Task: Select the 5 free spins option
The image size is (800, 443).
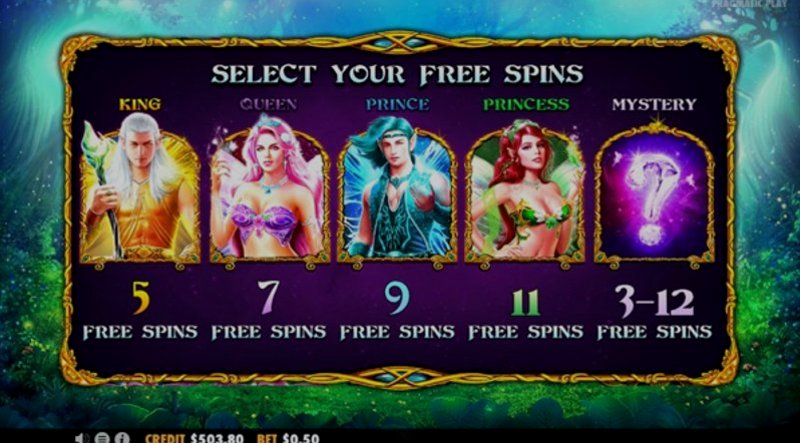Action: click(140, 310)
